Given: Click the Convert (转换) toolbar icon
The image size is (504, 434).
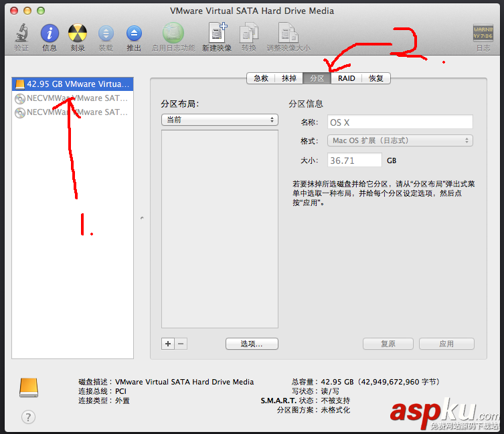Looking at the screenshot, I should pos(249,33).
